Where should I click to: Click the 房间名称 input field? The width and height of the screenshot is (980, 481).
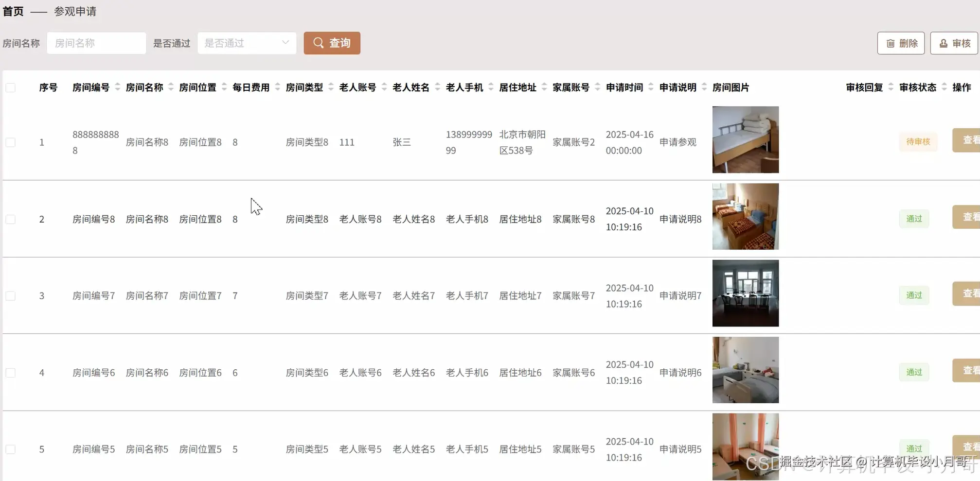pyautogui.click(x=96, y=43)
